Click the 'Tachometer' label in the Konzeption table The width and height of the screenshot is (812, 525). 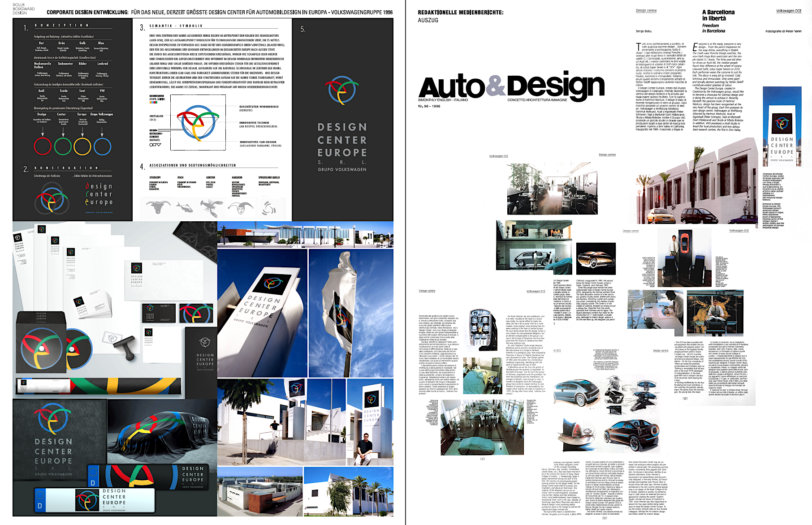point(65,64)
